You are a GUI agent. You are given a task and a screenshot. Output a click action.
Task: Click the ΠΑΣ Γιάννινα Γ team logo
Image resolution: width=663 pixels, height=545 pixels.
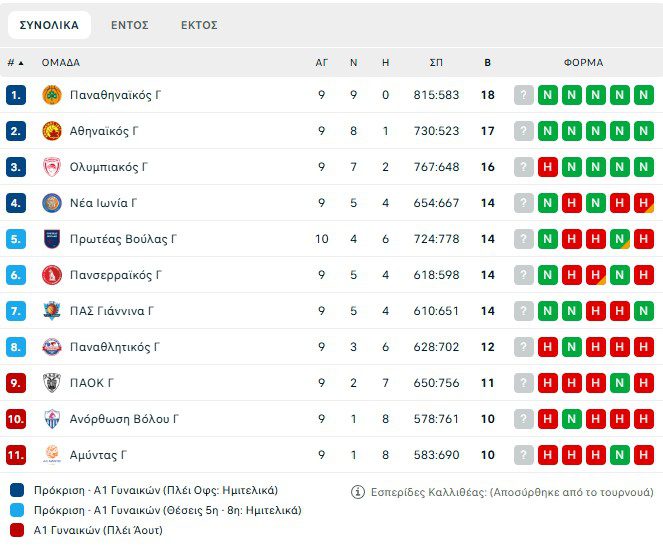pyautogui.click(x=52, y=311)
